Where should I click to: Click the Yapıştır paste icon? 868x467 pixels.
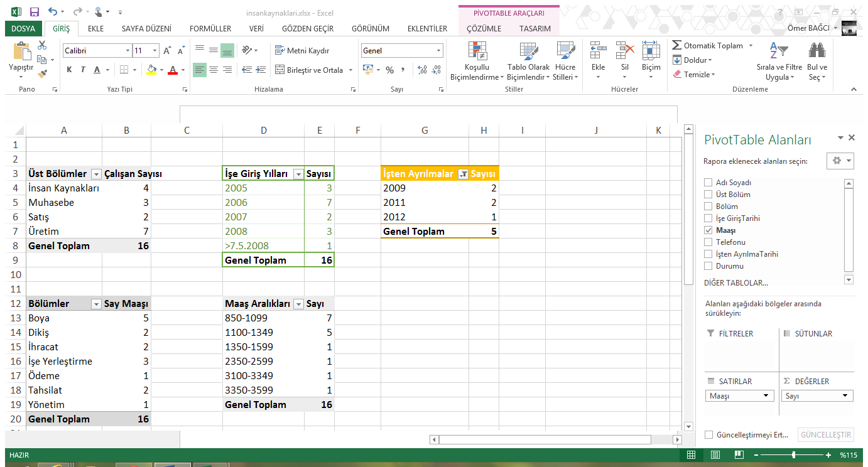tap(21, 51)
